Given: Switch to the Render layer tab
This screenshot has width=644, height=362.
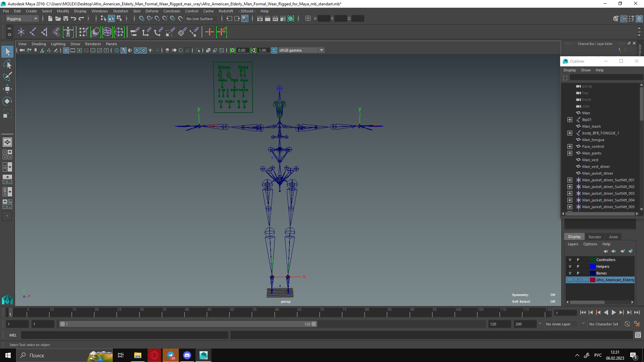Looking at the screenshot, I should tap(595, 237).
